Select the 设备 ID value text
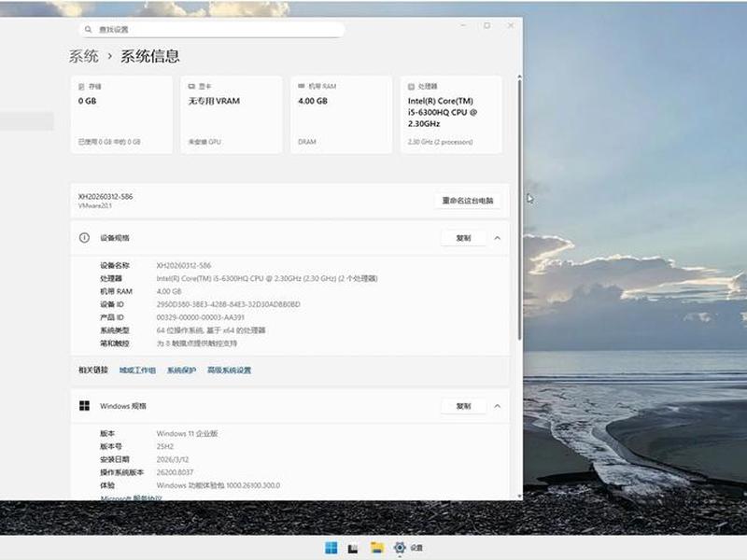The height and width of the screenshot is (560, 747). (x=228, y=304)
